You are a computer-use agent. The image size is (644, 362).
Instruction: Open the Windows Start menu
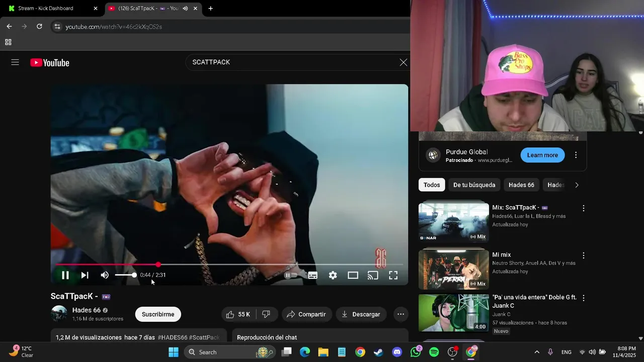[x=174, y=352]
